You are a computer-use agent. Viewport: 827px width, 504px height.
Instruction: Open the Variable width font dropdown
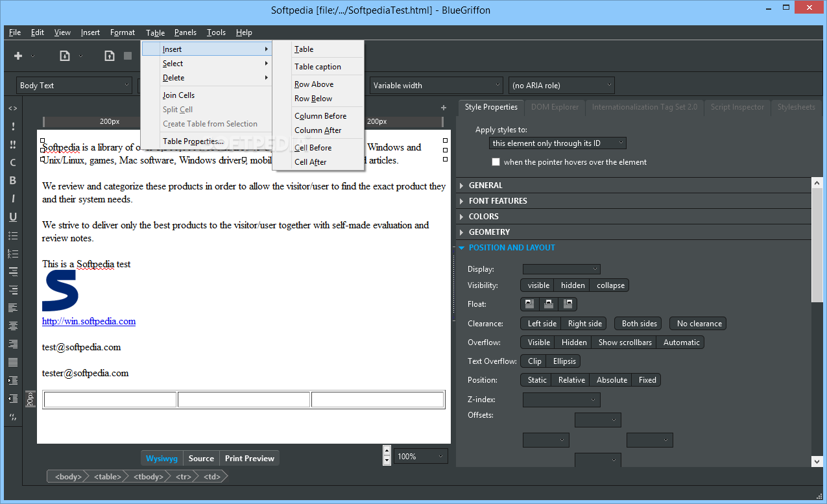coord(436,85)
